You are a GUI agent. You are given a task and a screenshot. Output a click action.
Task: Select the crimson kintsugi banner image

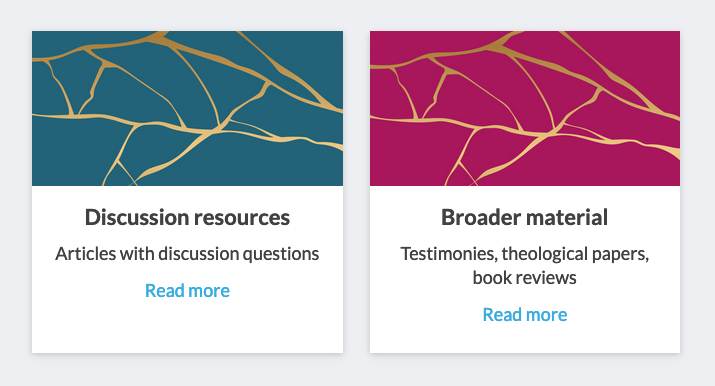pos(525,108)
